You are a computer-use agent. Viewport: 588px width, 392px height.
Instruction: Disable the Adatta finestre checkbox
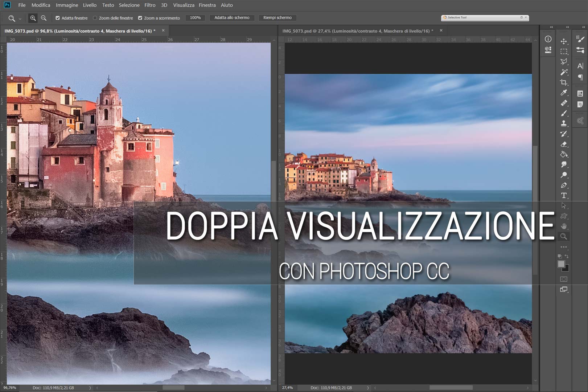click(58, 17)
